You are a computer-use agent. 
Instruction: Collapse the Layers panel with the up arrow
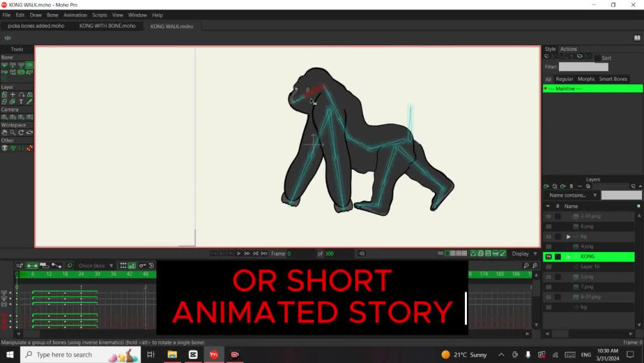point(640,186)
